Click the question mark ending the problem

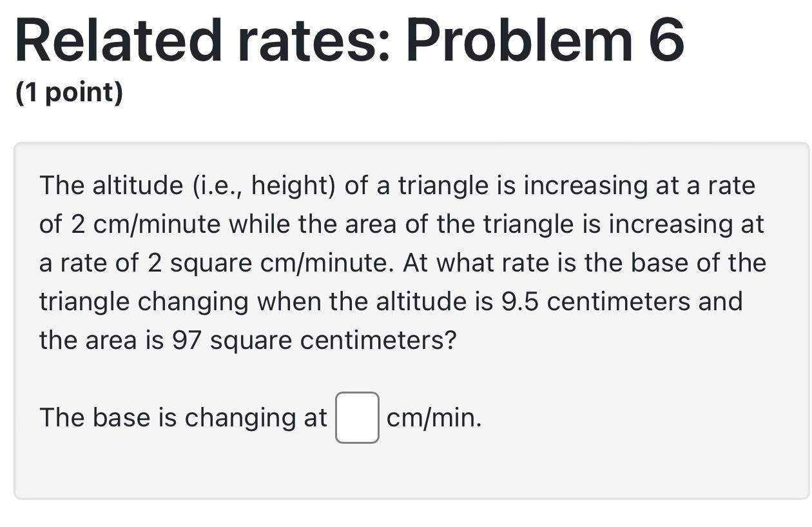pos(451,339)
